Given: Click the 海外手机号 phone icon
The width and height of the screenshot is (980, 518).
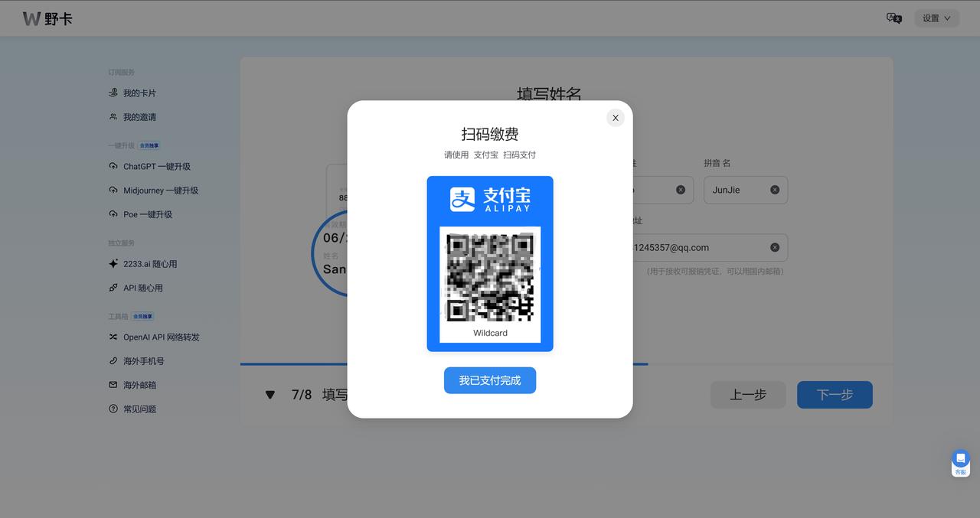Looking at the screenshot, I should click(113, 361).
